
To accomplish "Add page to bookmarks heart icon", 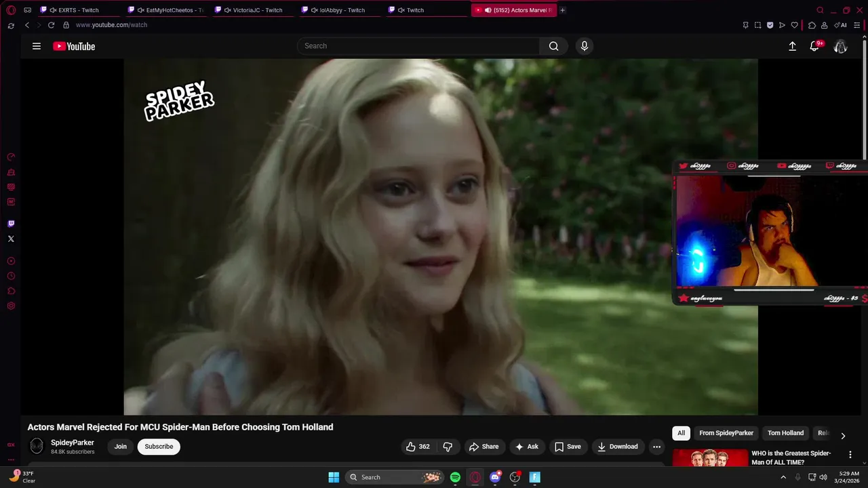I will (794, 25).
